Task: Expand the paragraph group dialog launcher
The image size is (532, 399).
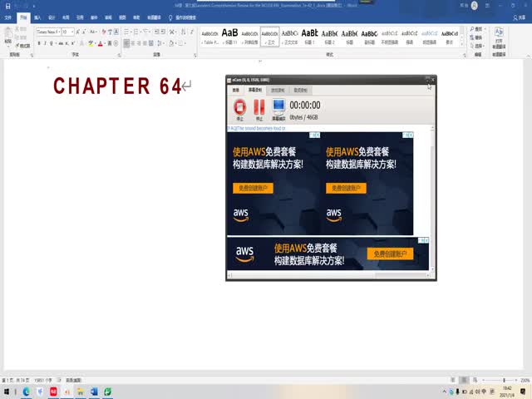Action: pos(195,55)
